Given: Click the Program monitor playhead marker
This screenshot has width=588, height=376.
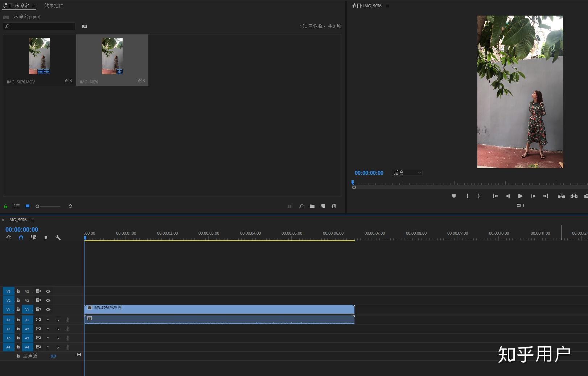Looking at the screenshot, I should pos(353,183).
